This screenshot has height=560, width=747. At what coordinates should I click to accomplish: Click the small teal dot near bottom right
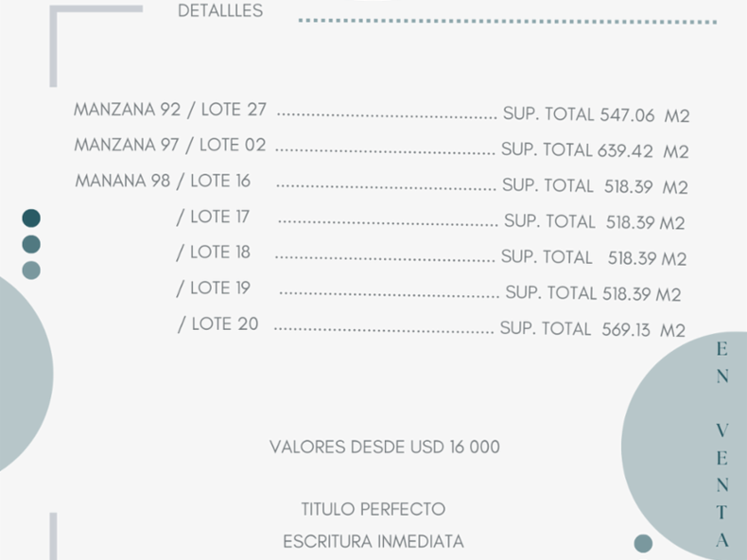643,542
